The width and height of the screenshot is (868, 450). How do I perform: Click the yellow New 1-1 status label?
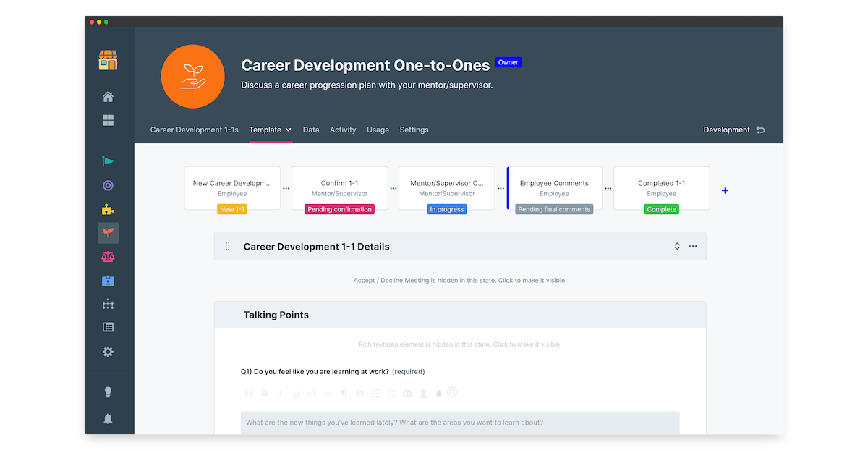pos(232,209)
